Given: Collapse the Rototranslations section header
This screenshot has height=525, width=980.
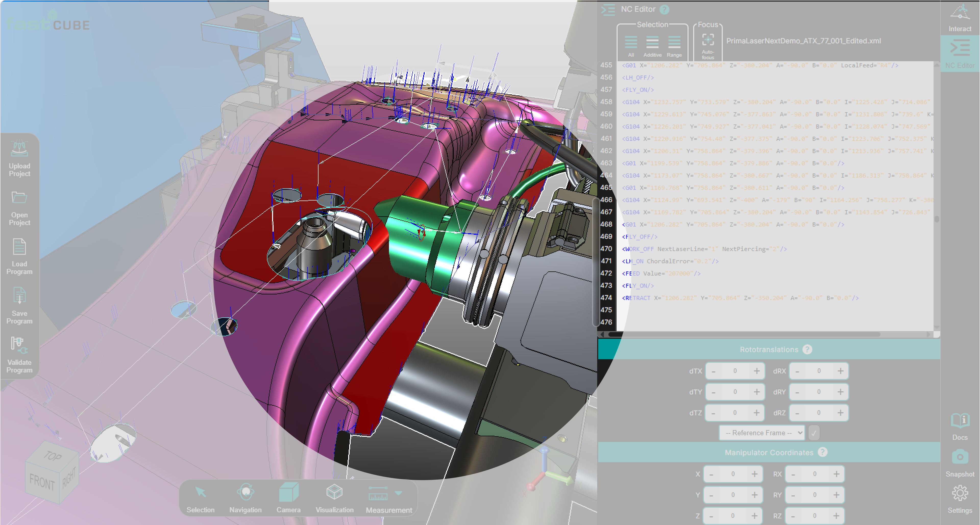Looking at the screenshot, I should pos(768,349).
